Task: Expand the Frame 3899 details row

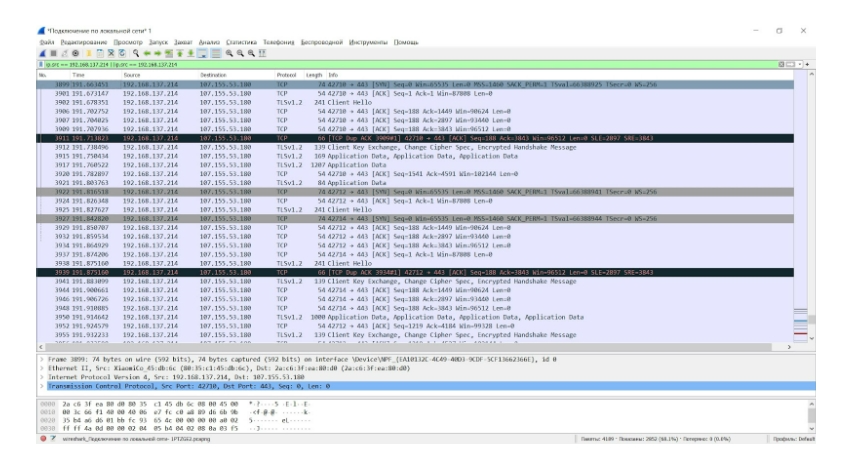Action: point(42,359)
